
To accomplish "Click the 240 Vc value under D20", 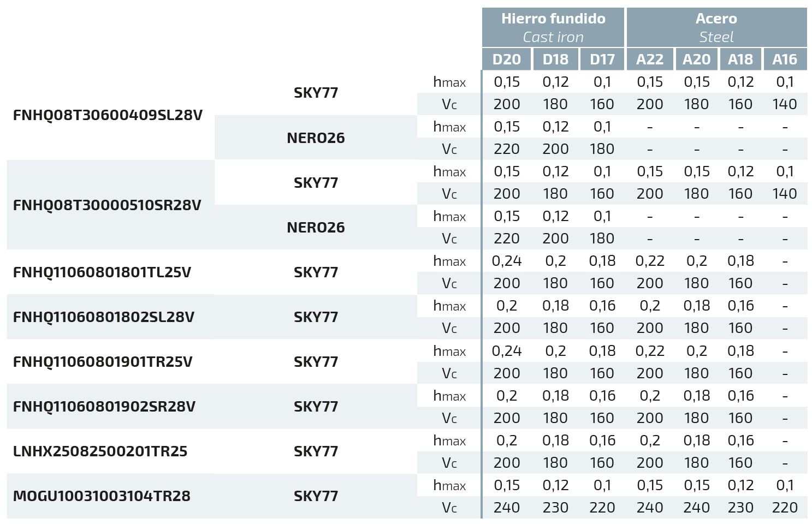I will coord(507,508).
